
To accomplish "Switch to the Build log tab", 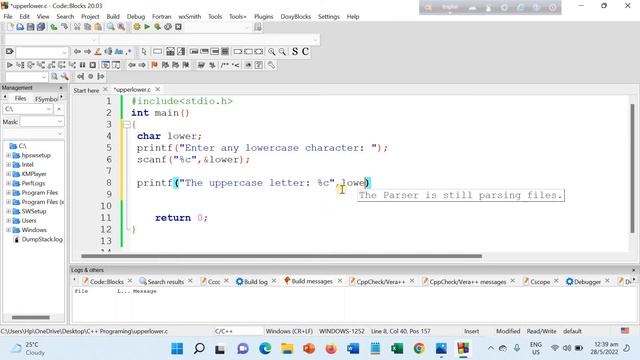I will (x=256, y=282).
